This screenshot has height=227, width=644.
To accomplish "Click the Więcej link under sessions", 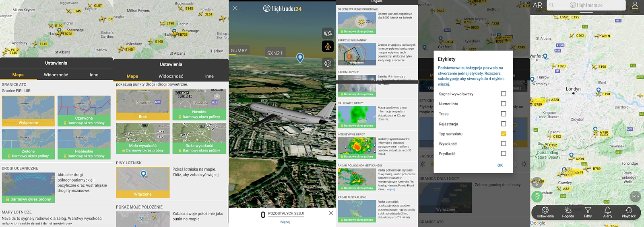I will coord(285,222).
